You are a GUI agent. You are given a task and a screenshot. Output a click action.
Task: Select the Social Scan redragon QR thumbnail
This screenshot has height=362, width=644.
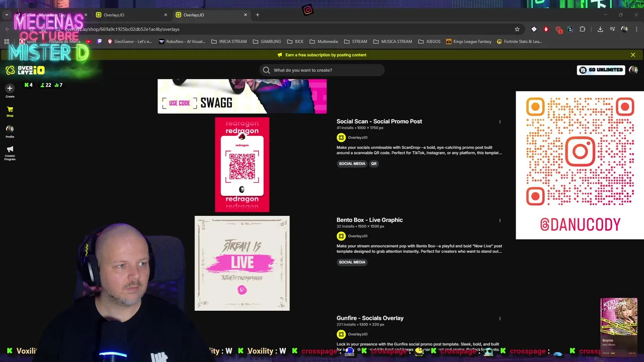click(x=242, y=165)
